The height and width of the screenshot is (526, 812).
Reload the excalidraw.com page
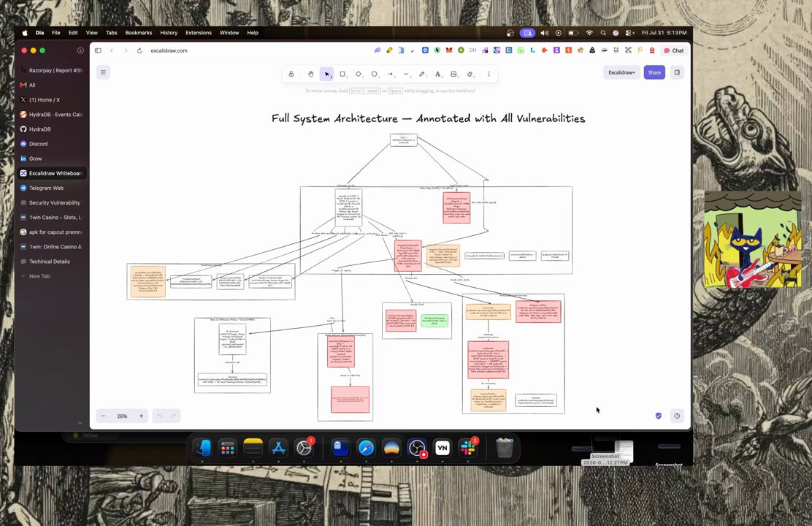[139, 50]
